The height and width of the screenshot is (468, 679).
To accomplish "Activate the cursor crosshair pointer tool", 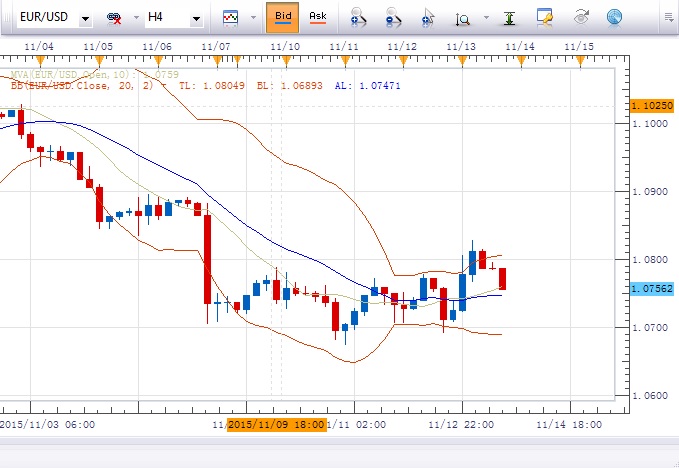I will click(427, 18).
